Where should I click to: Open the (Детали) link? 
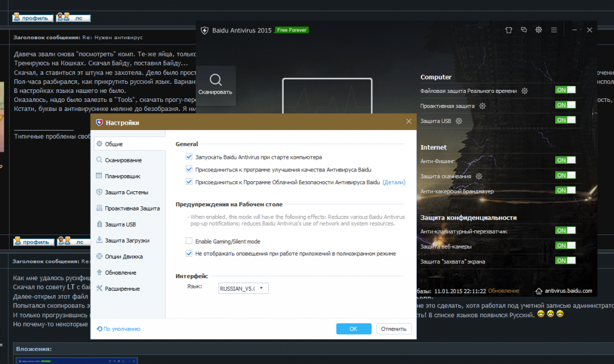pyautogui.click(x=394, y=182)
